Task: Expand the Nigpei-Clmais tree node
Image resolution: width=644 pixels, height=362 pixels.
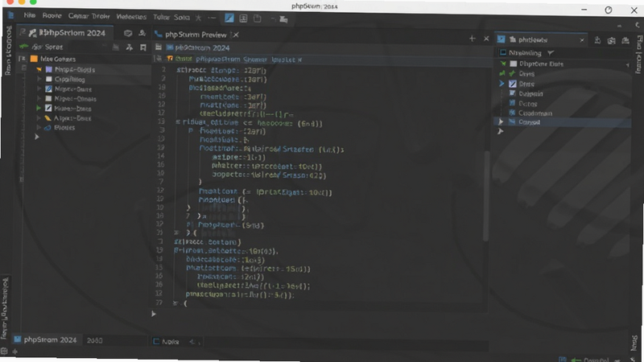Action: click(39, 99)
